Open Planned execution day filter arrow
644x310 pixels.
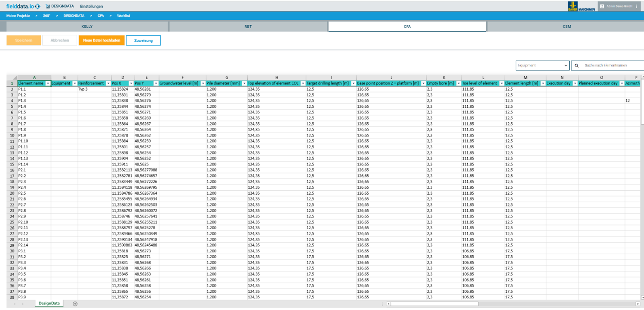pos(622,83)
